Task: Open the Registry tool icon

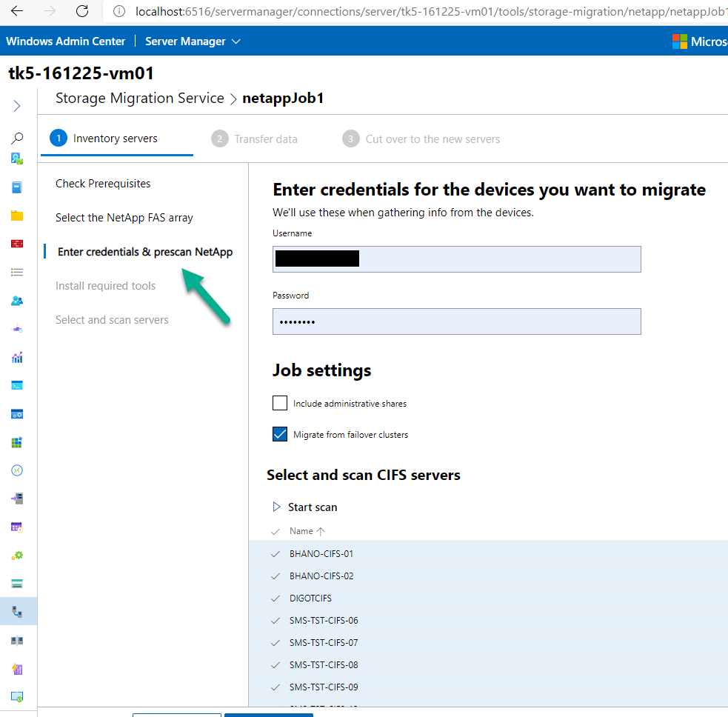Action: coord(17,442)
